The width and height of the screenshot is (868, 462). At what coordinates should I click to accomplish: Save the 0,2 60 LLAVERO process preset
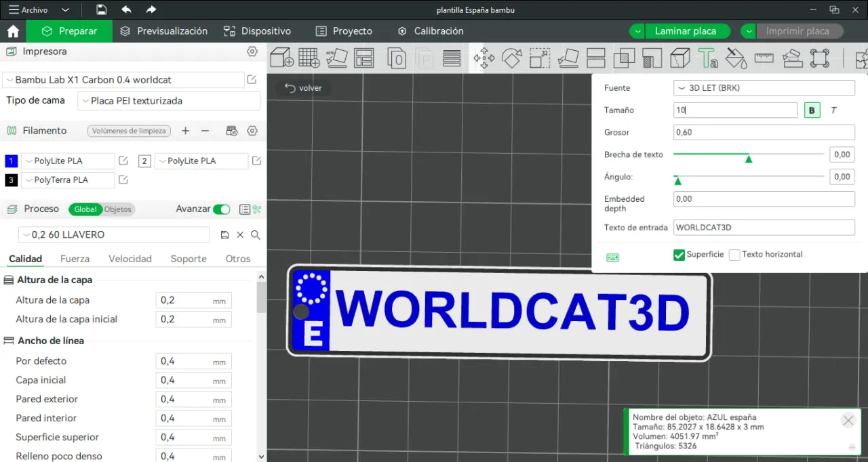click(225, 235)
